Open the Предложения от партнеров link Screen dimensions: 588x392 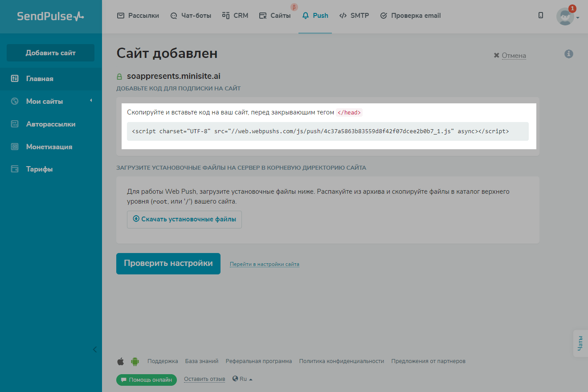[x=429, y=361]
